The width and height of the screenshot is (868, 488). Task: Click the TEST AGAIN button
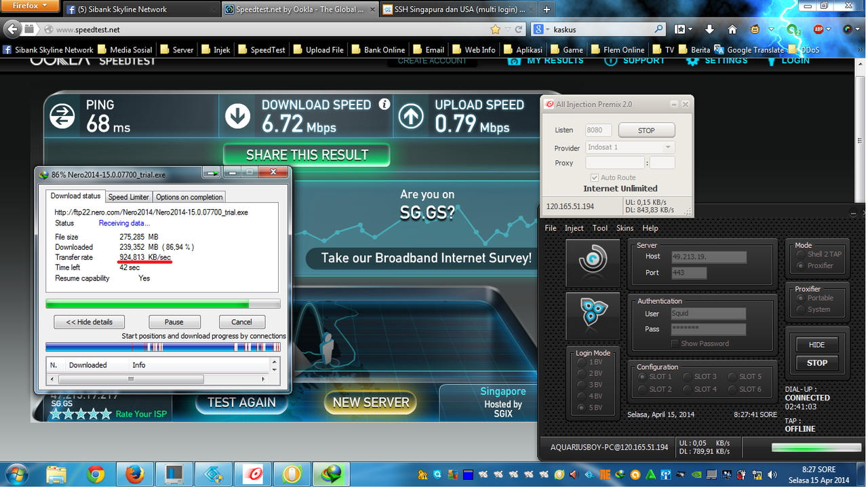pos(241,402)
